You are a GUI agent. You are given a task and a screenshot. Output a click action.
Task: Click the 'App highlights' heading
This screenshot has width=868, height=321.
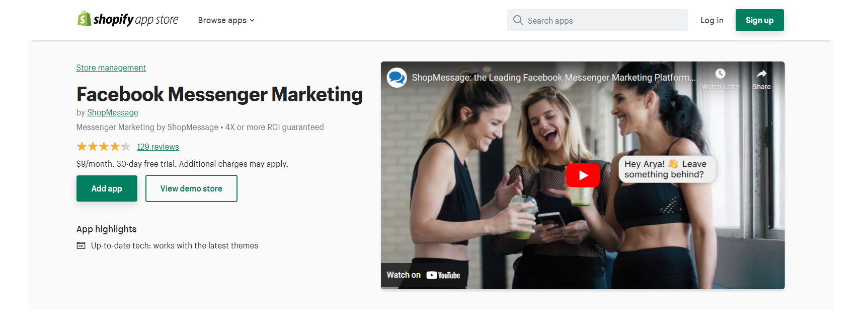[x=106, y=229]
